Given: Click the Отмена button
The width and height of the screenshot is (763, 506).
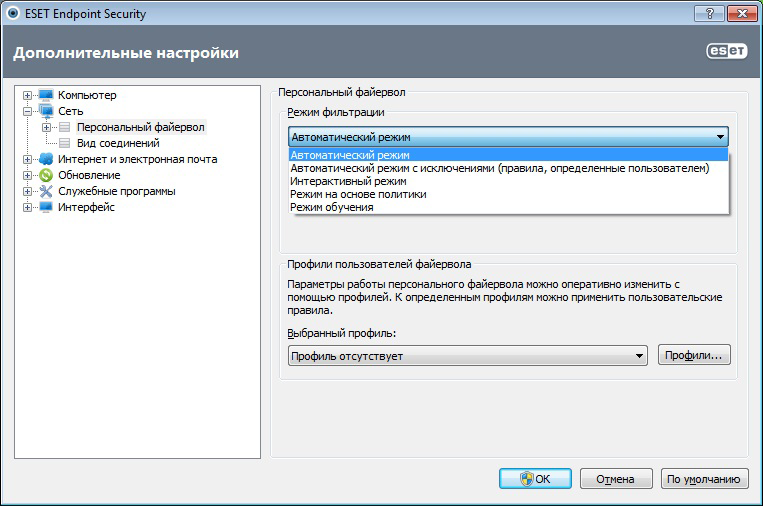Looking at the screenshot, I should 616,479.
